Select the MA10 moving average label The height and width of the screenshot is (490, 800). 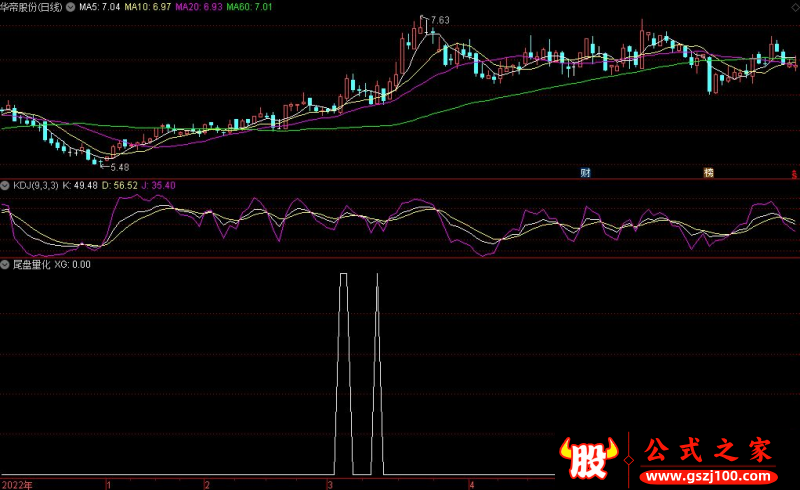point(146,6)
